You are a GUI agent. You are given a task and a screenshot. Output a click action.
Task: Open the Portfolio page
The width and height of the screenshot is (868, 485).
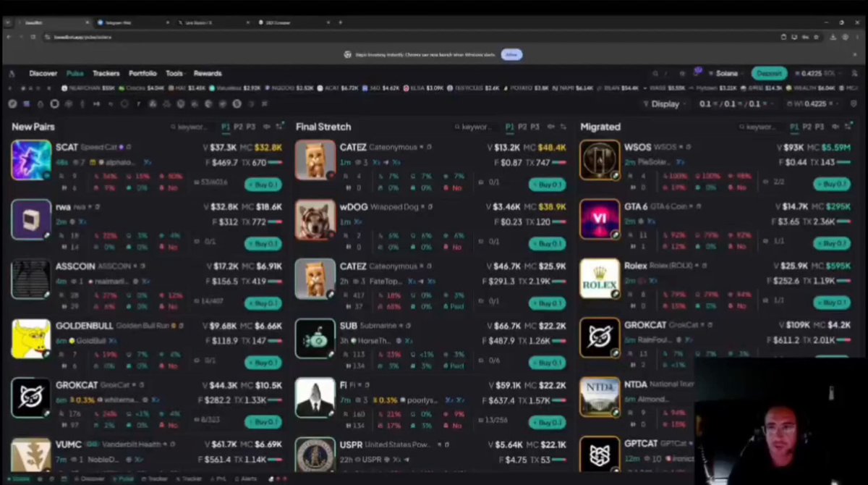point(143,73)
